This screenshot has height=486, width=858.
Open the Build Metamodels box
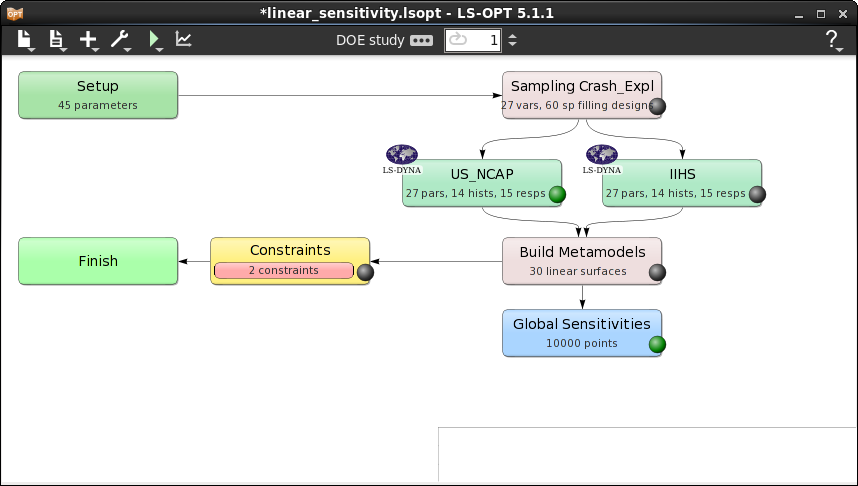pyautogui.click(x=582, y=261)
